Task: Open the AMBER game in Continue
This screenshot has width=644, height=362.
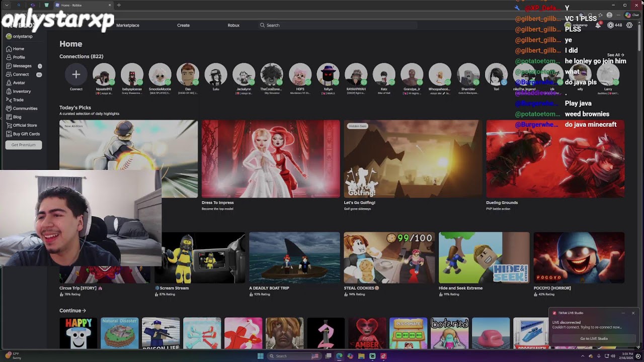Action: coord(367,333)
